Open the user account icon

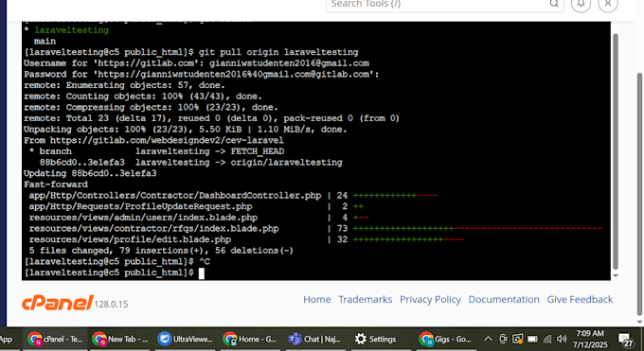[x=608, y=4]
